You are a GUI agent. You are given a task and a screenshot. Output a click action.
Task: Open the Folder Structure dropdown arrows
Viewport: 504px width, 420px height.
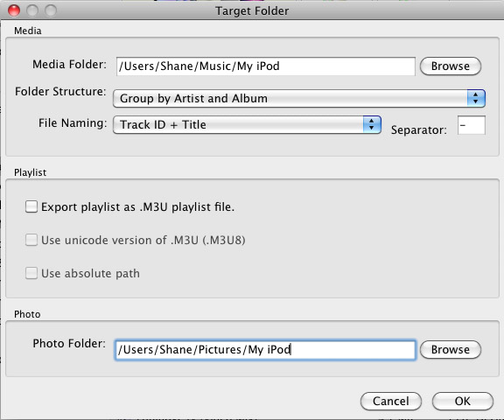click(476, 98)
